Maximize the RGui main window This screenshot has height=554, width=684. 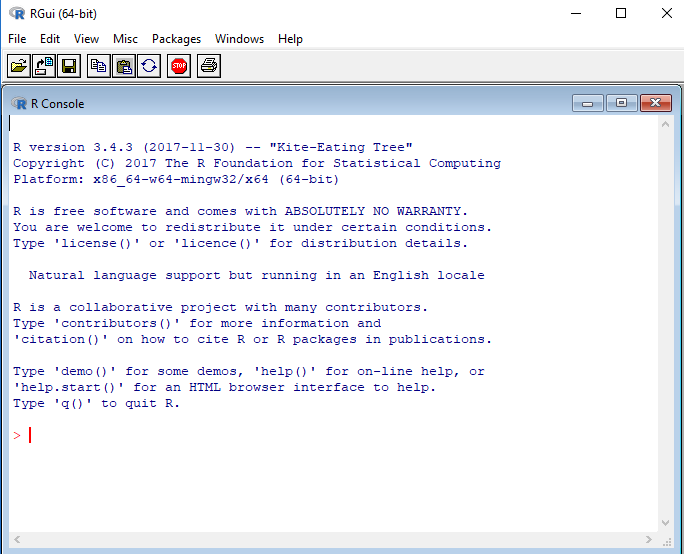(621, 14)
